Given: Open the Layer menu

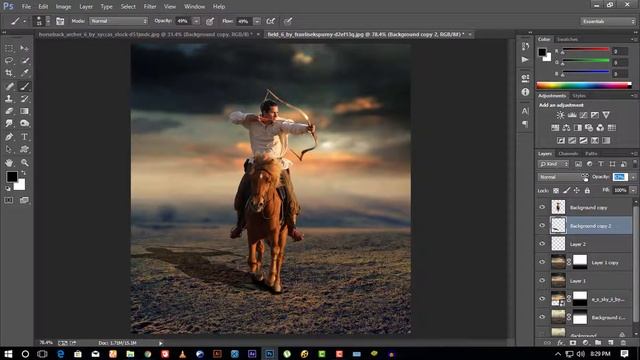Looking at the screenshot, I should coord(86,7).
